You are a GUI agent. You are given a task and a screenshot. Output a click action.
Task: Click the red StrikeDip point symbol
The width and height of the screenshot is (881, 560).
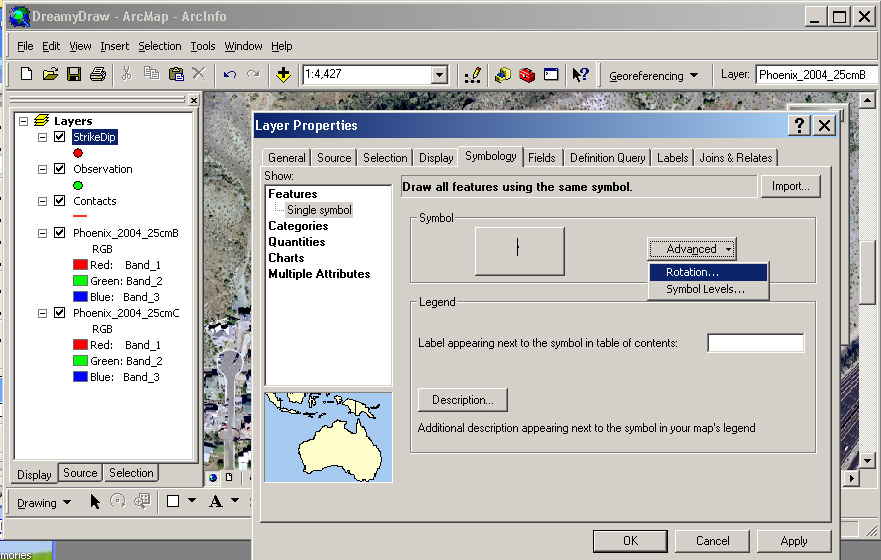78,153
